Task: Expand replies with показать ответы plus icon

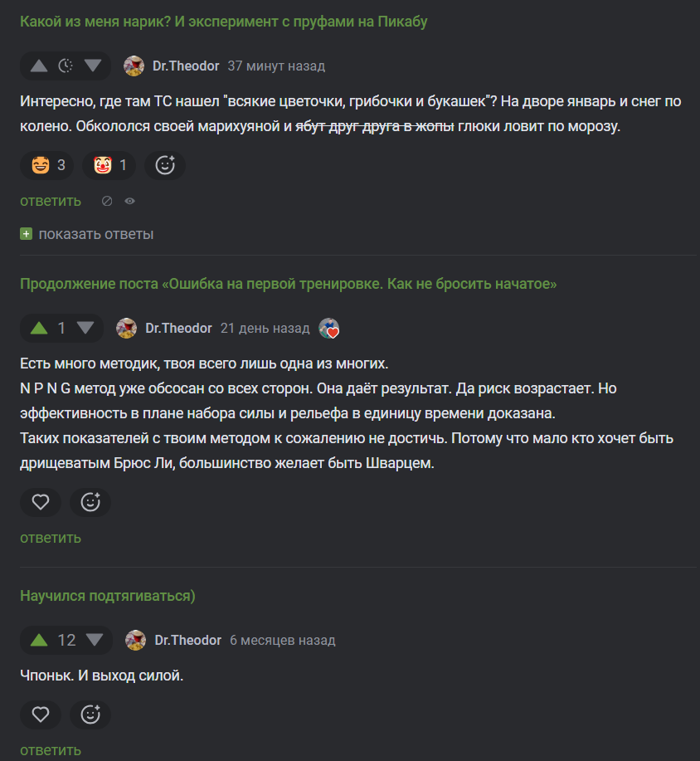Action: [x=27, y=234]
